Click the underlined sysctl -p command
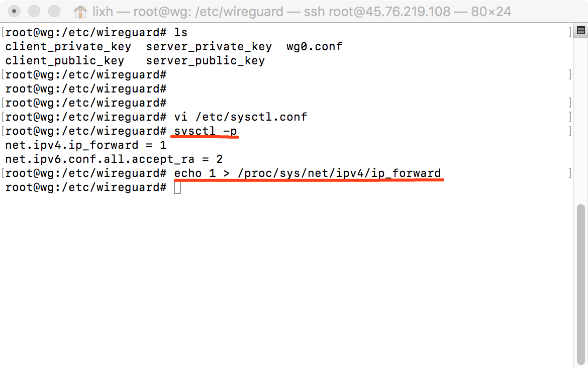Screen dimensions: 588x368 206,131
